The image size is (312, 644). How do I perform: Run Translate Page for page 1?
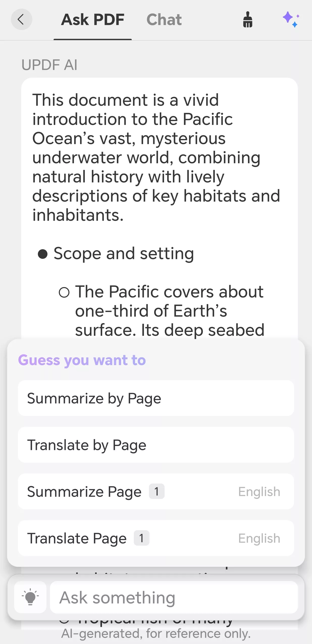101,538
